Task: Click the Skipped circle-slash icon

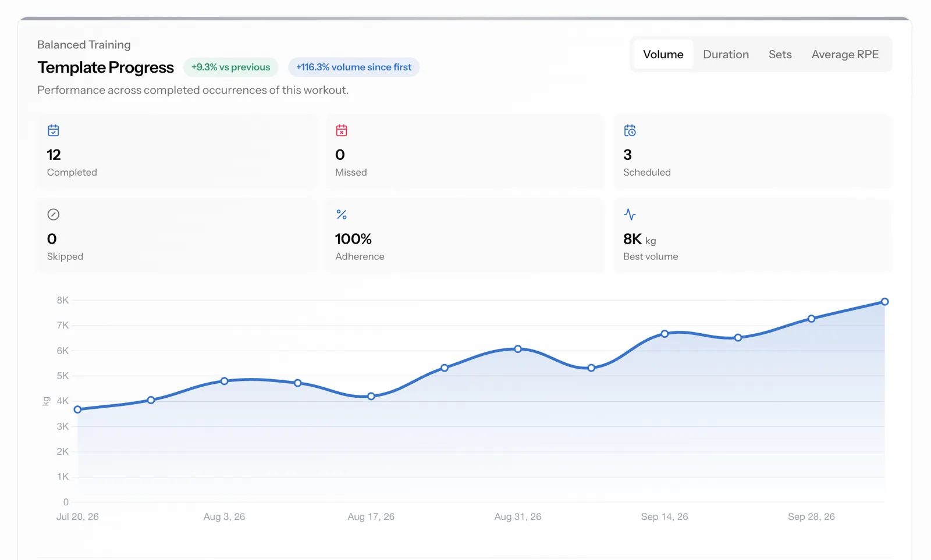Action: click(54, 214)
